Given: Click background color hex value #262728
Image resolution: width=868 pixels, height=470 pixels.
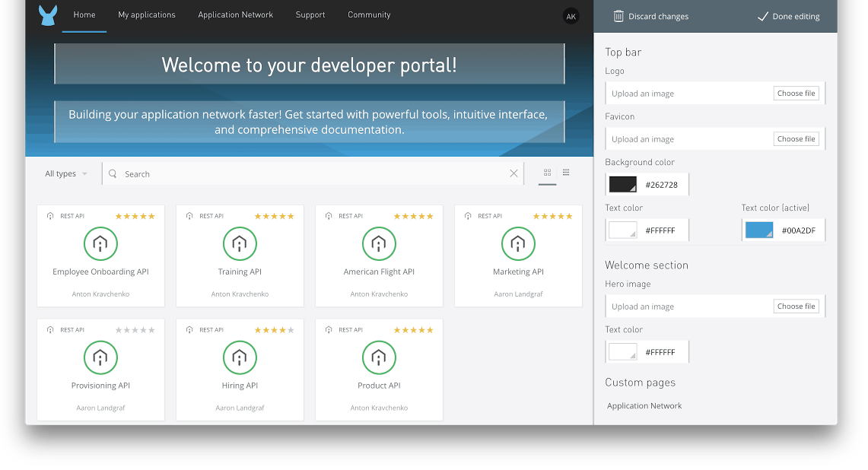Looking at the screenshot, I should click(661, 185).
